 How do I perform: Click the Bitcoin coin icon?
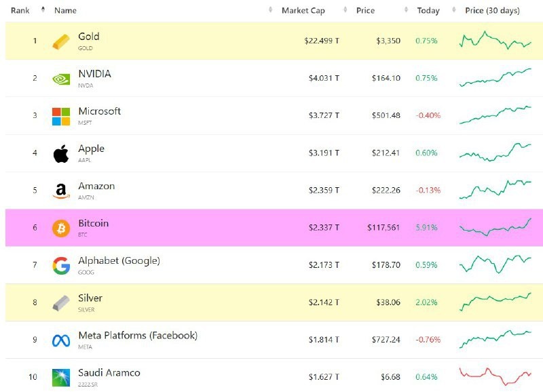point(61,229)
